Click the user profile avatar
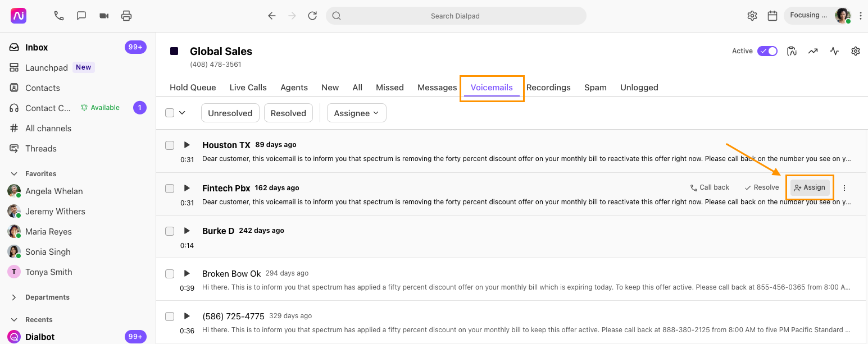This screenshot has height=344, width=868. (843, 16)
